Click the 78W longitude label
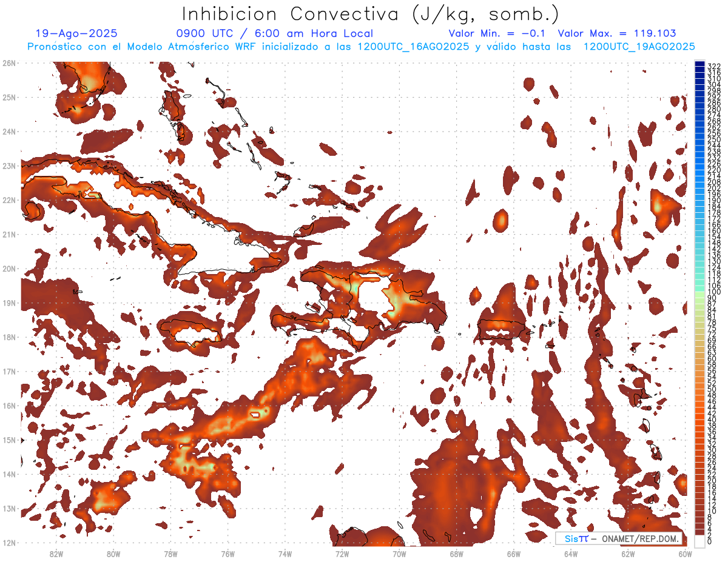This screenshot has width=728, height=562. point(170,554)
